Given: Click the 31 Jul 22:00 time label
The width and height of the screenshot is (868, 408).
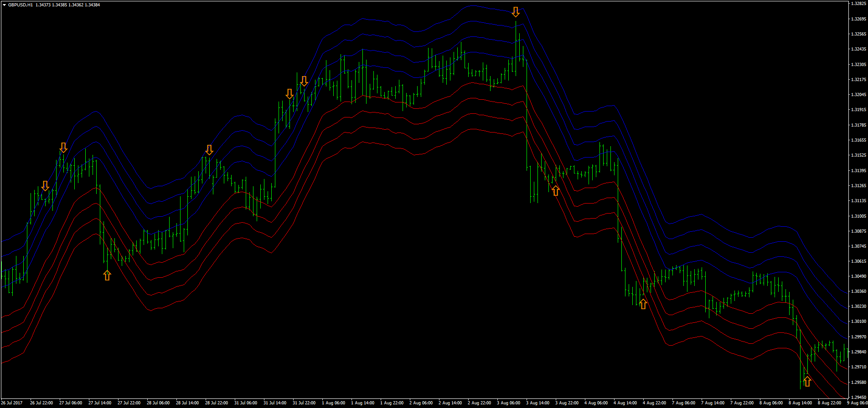Looking at the screenshot, I should [x=304, y=403].
